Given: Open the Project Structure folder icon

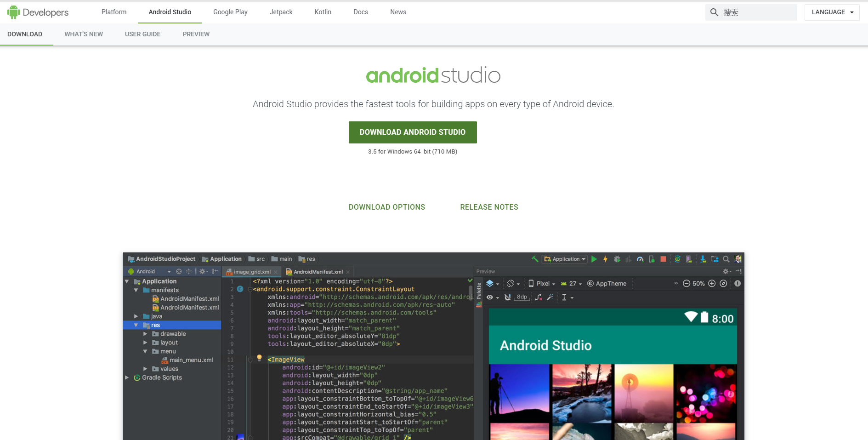Looking at the screenshot, I should pyautogui.click(x=715, y=259).
